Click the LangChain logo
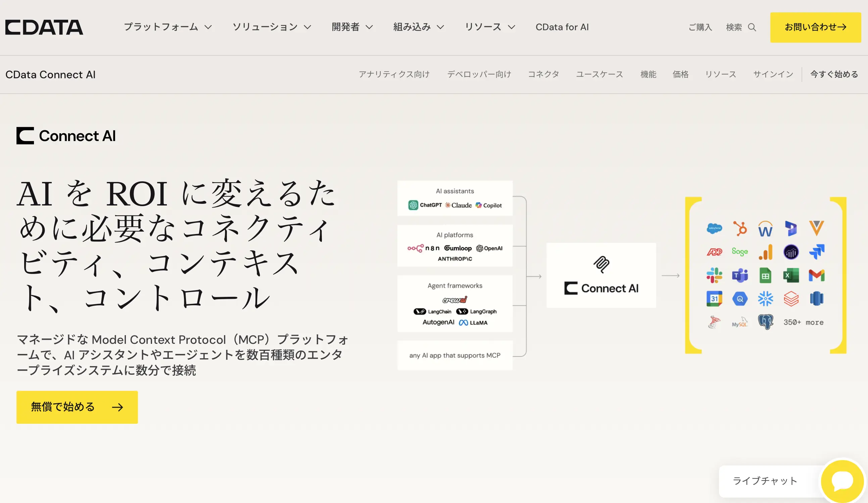 432,312
